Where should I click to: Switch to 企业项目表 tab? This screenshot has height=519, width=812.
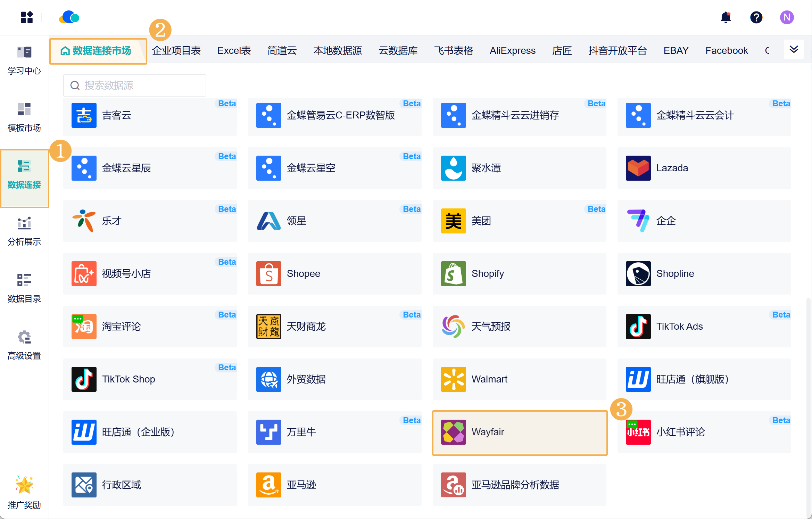pos(176,51)
